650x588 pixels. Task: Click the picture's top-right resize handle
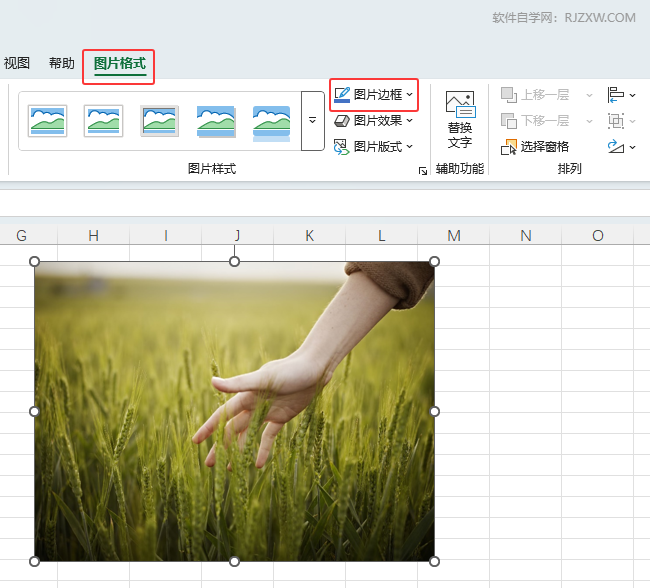click(x=434, y=262)
